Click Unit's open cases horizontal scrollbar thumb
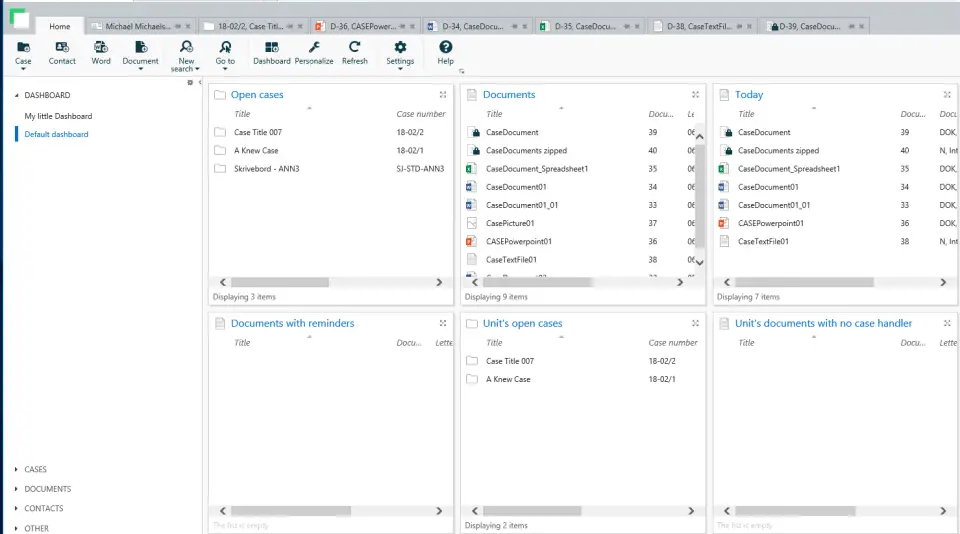Image resolution: width=960 pixels, height=534 pixels. click(x=531, y=511)
